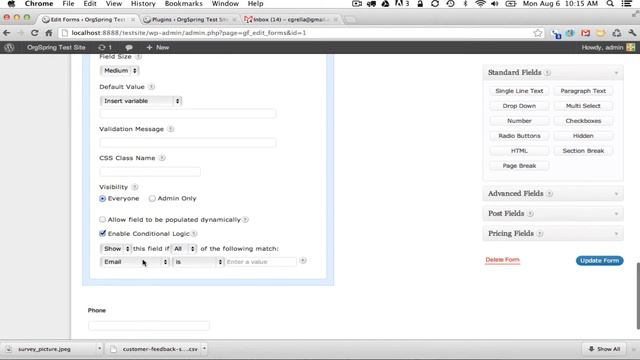Select the Everyone visibility option

[x=102, y=198]
